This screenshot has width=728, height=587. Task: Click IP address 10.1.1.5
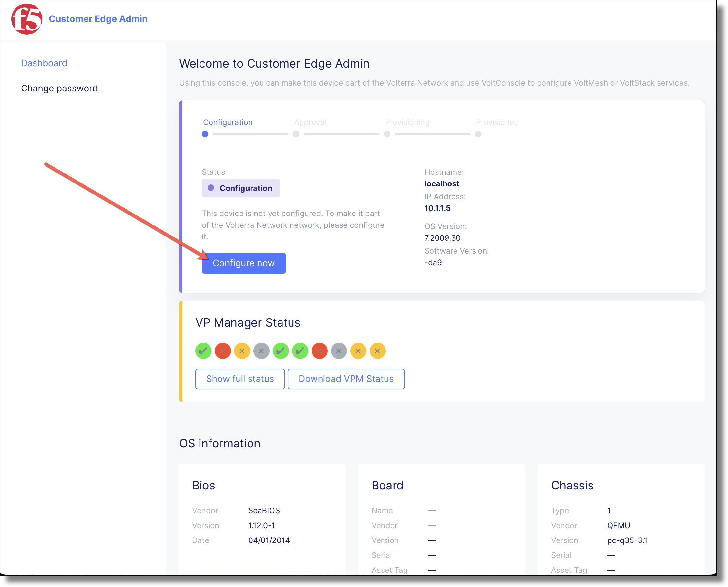point(437,208)
